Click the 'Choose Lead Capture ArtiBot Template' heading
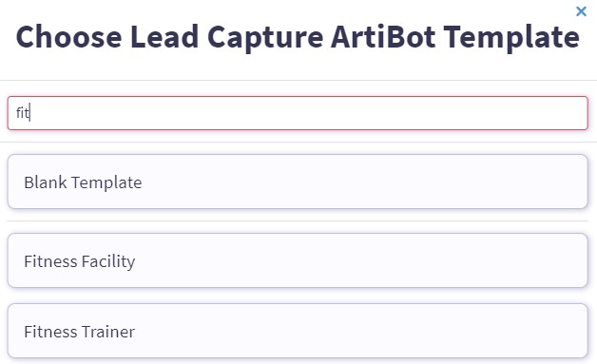 point(298,37)
